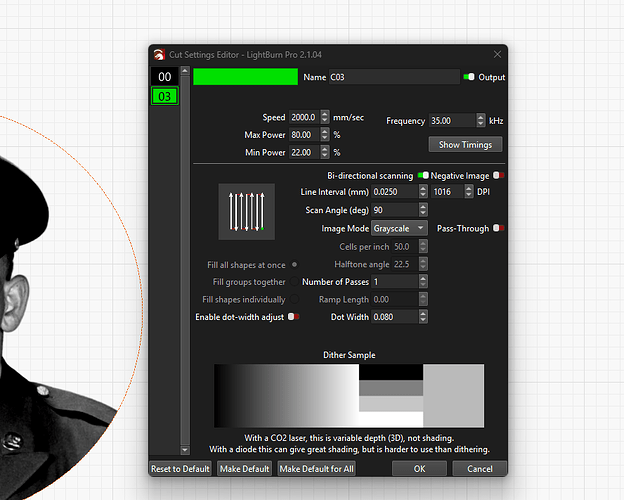Toggle the Output switch

point(469,77)
